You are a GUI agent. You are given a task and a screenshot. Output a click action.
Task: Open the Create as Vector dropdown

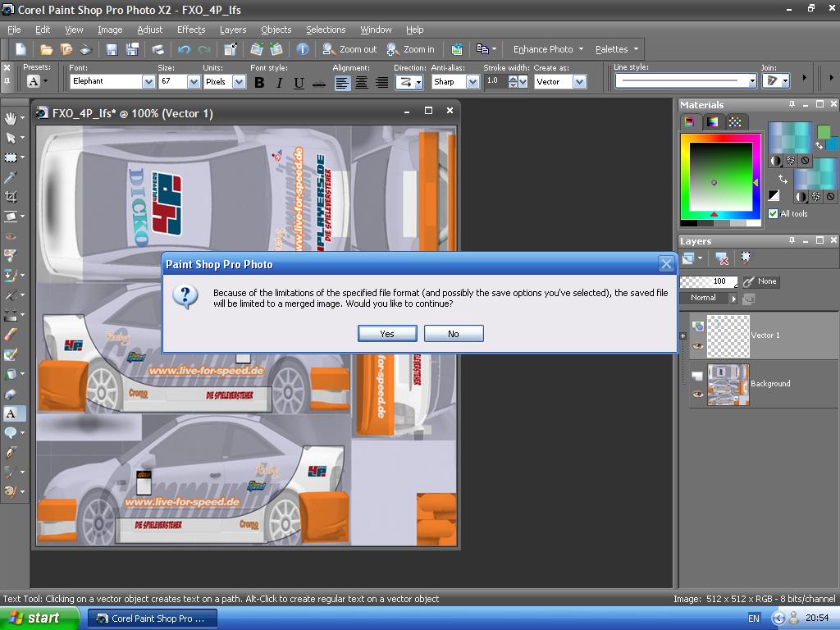[579, 82]
